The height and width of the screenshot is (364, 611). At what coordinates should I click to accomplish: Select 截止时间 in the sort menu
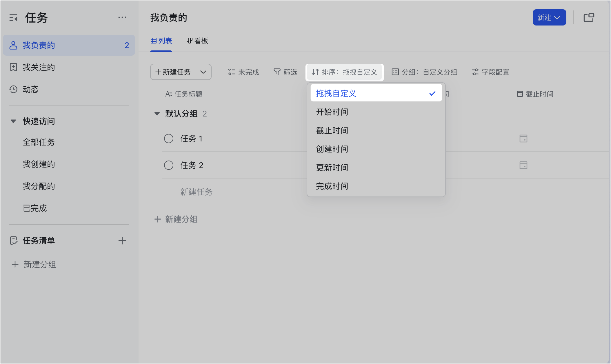[332, 130]
